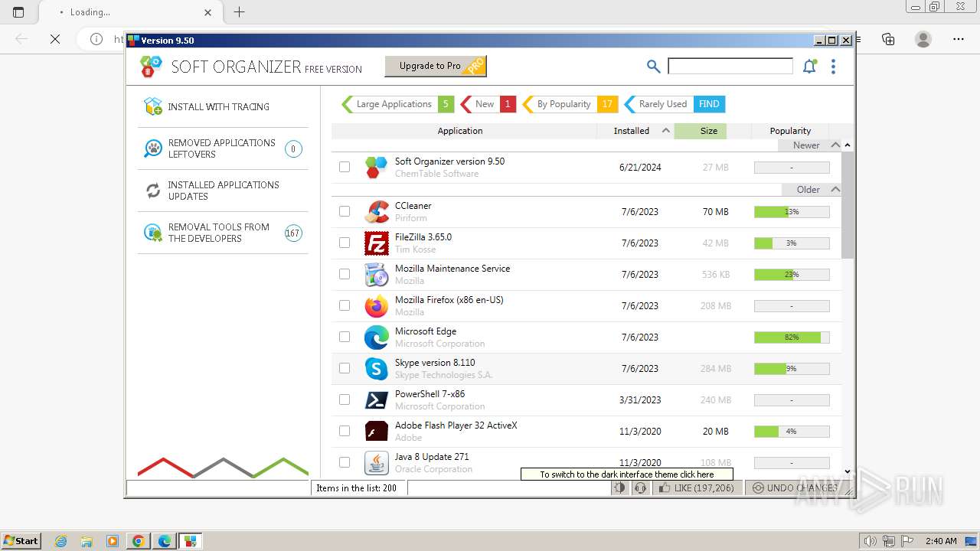Toggle Installed column sort arrow
This screenshot has width=980, height=551.
[666, 131]
